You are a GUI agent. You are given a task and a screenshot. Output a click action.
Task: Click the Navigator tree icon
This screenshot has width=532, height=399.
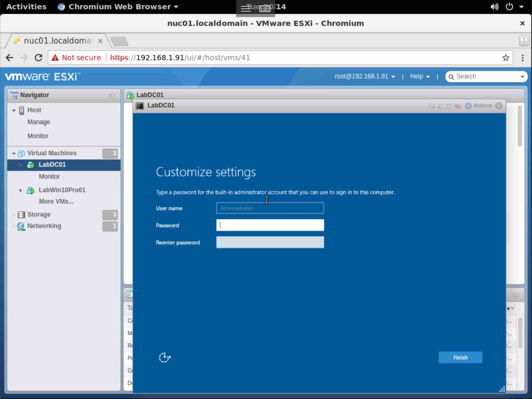click(14, 95)
